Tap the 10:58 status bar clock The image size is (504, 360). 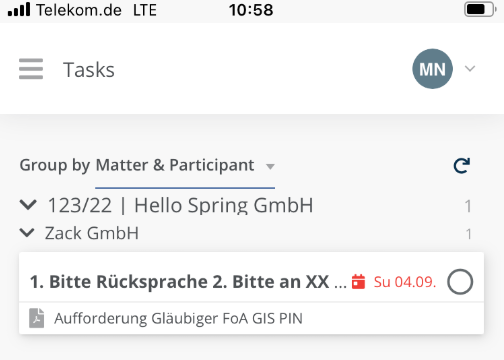coord(251,10)
